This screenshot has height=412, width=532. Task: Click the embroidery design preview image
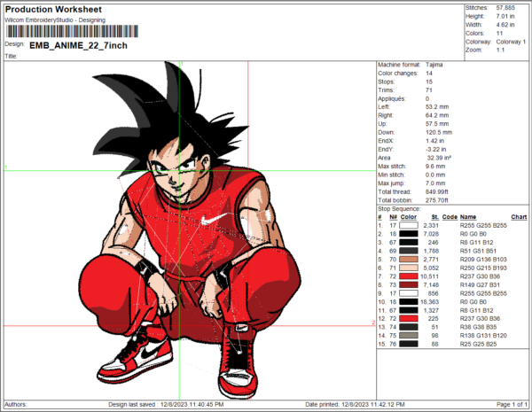click(x=190, y=230)
